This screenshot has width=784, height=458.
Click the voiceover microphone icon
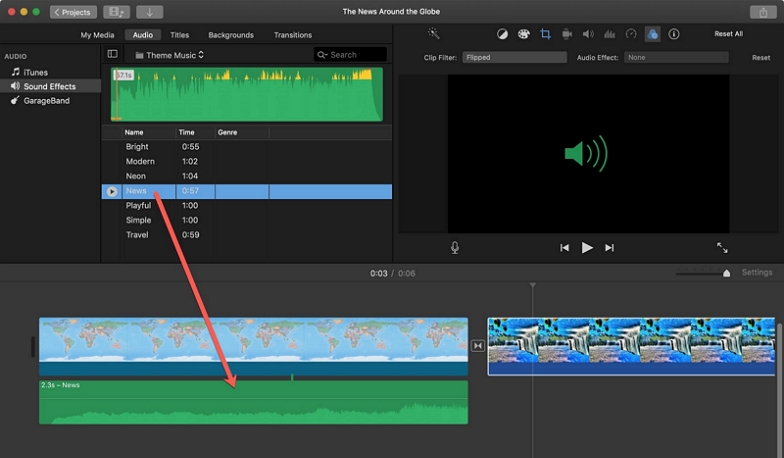[454, 248]
